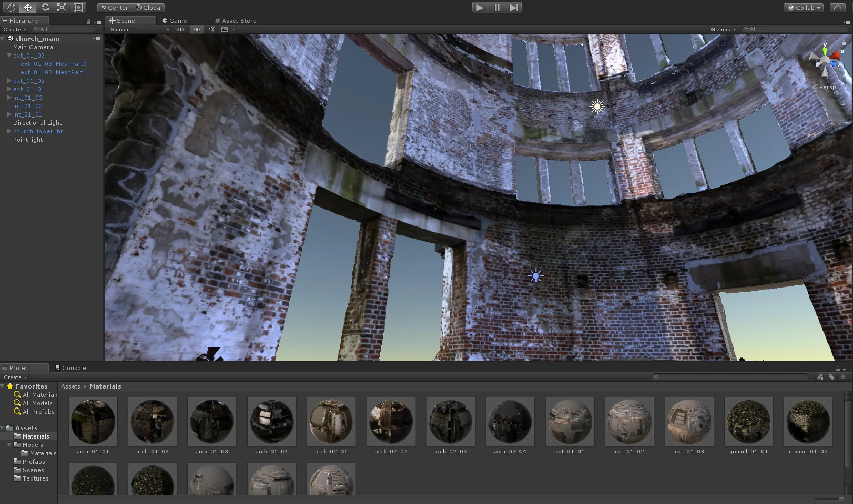The height and width of the screenshot is (504, 853).
Task: Collapse the ext_01_03 tree item
Action: click(x=9, y=55)
